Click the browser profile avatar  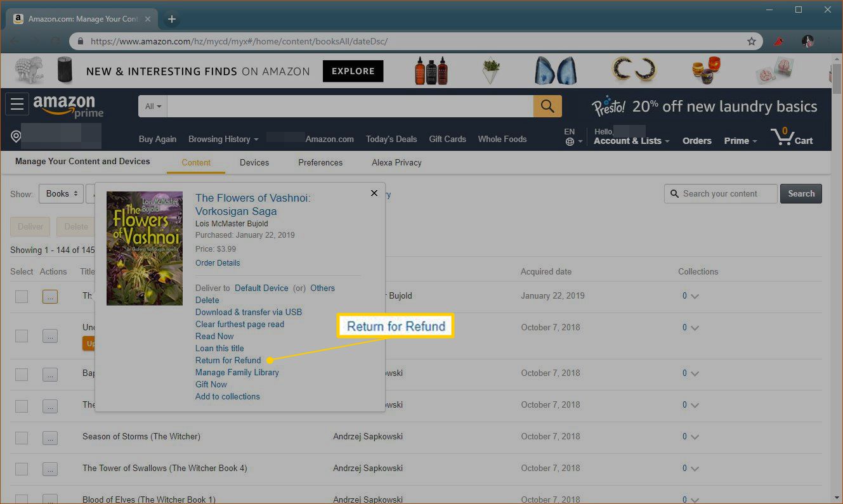(807, 41)
